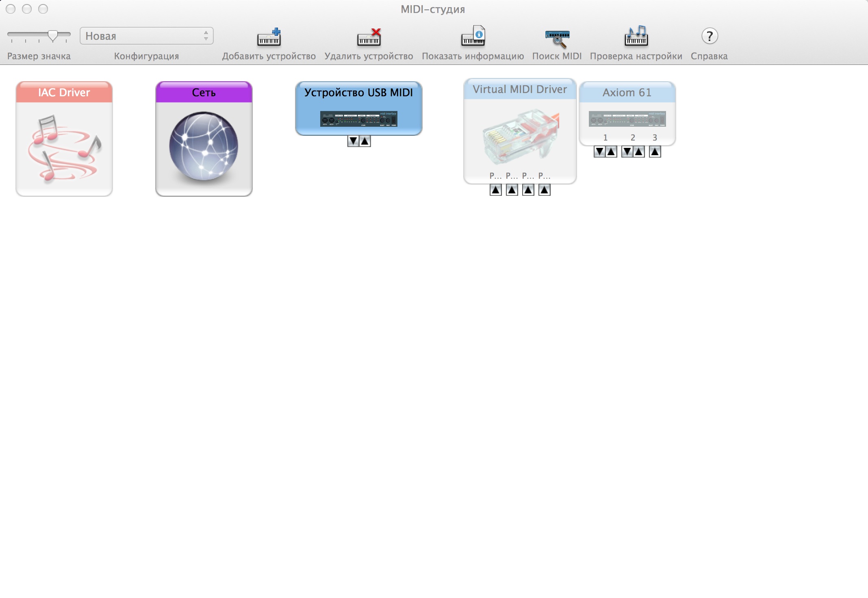Click the Конфигурация label
The height and width of the screenshot is (598, 868).
pyautogui.click(x=147, y=56)
